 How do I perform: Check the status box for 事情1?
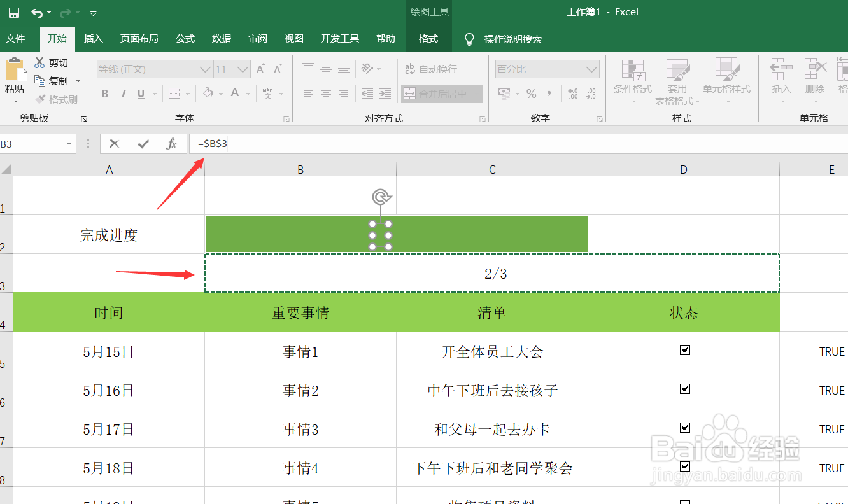click(x=684, y=351)
